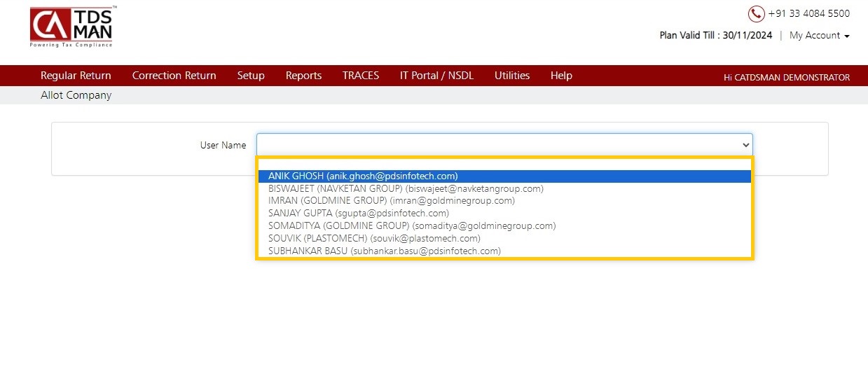Screen dimensions: 868x369
Task: Open the Reports menu
Action: coord(303,76)
